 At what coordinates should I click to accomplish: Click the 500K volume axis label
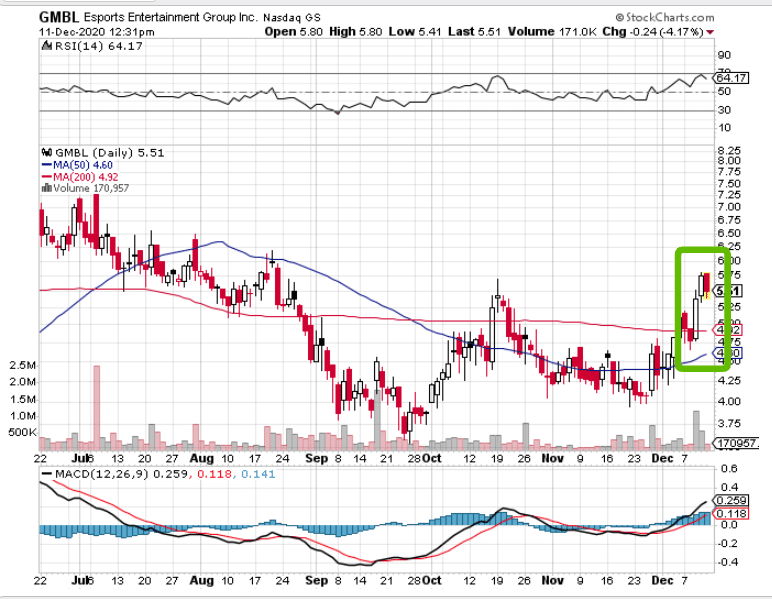coord(22,432)
